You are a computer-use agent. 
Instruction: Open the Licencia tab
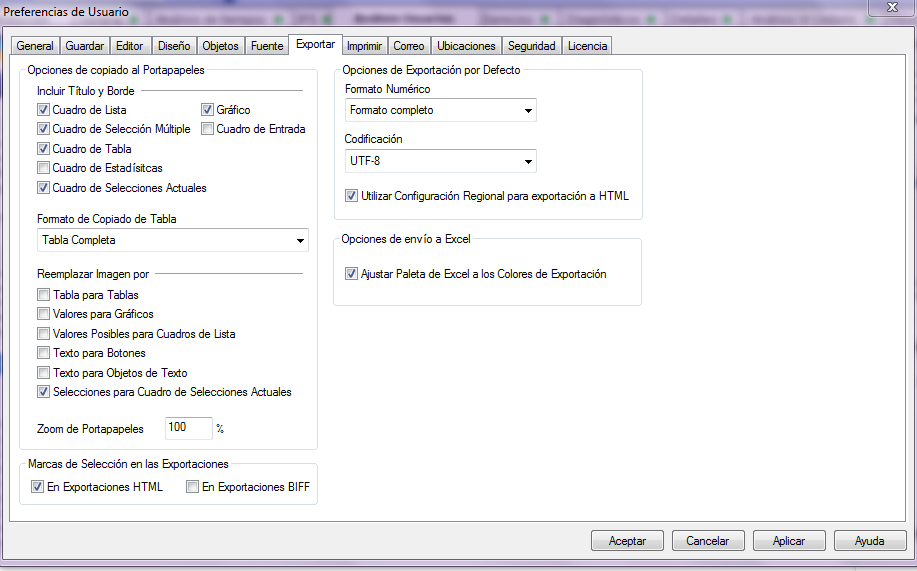(x=587, y=46)
